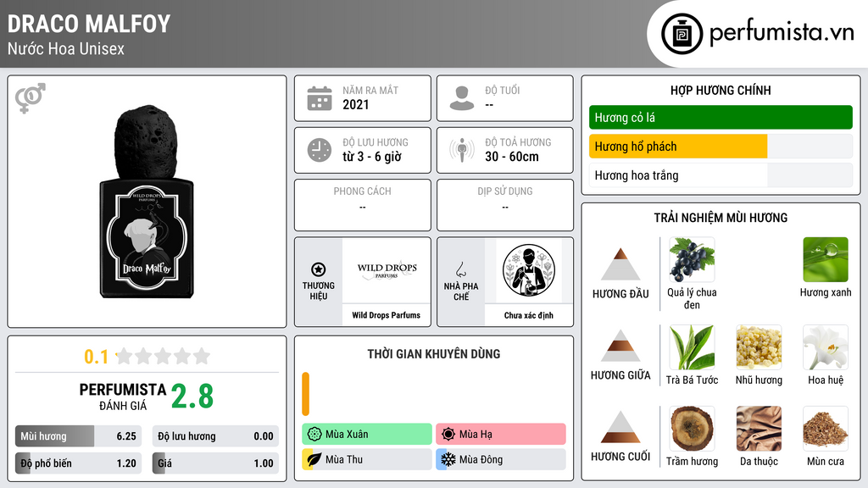868x488 pixels.
Task: Click the Hương cuối pyramid icon
Action: pos(620,427)
